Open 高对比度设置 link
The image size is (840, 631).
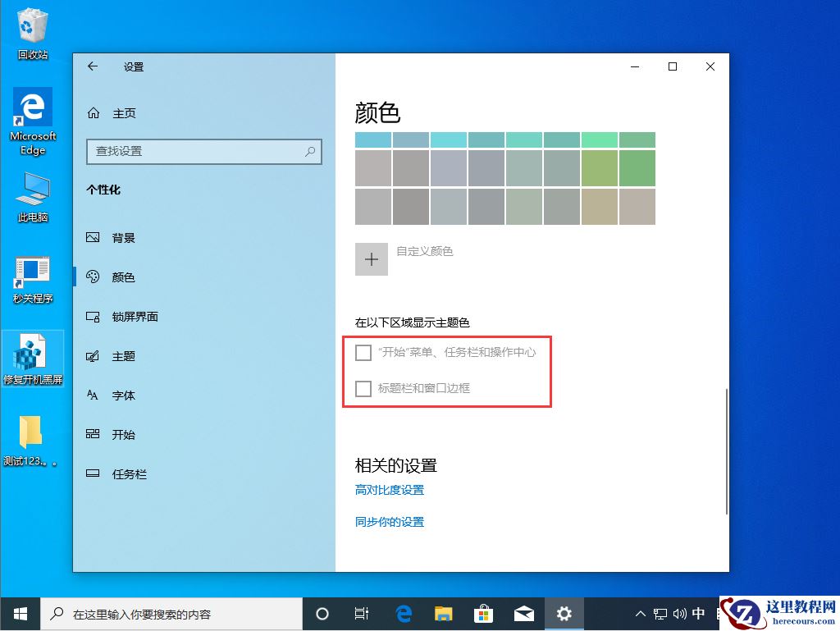tap(390, 489)
